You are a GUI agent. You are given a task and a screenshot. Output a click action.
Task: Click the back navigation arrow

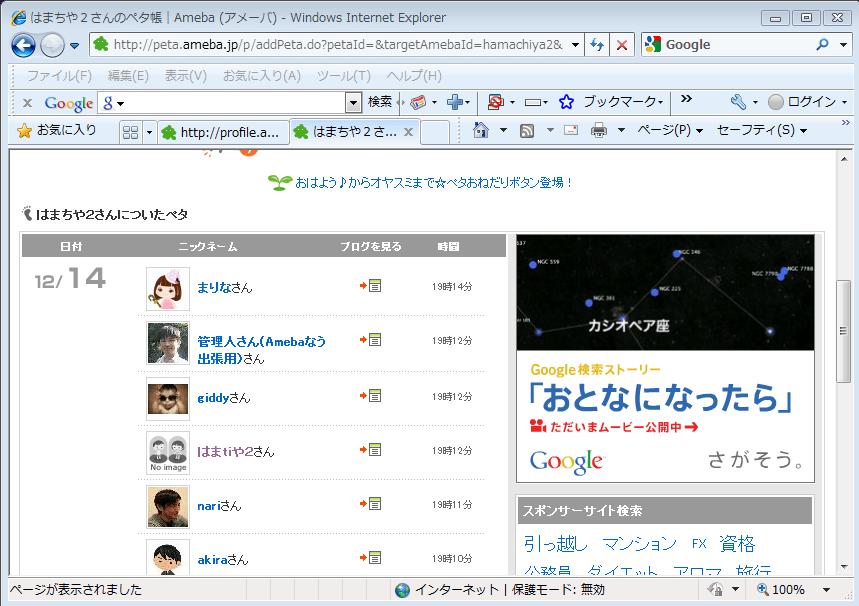(22, 44)
